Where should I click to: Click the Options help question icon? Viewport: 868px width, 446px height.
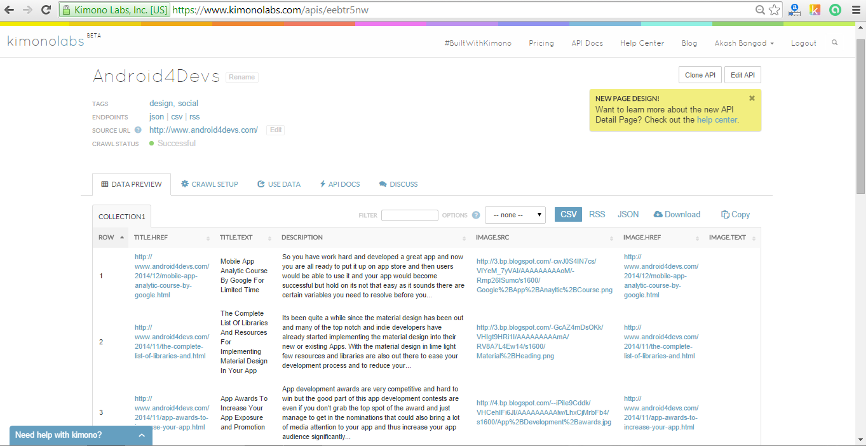click(x=476, y=215)
